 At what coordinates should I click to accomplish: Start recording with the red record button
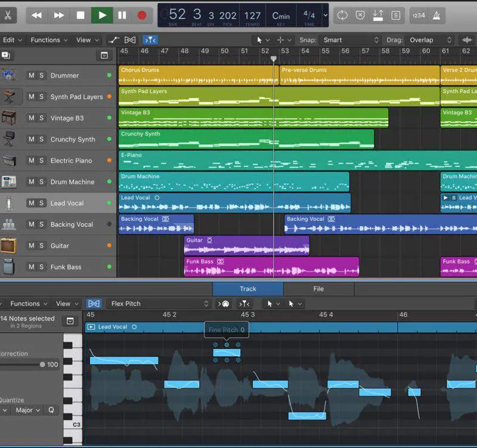[x=142, y=16]
